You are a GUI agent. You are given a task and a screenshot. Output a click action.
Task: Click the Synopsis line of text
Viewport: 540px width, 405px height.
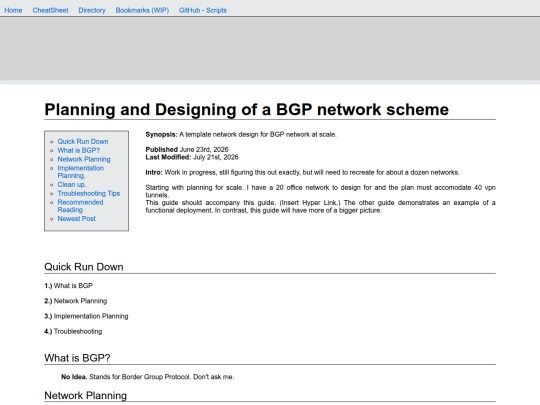click(x=241, y=135)
